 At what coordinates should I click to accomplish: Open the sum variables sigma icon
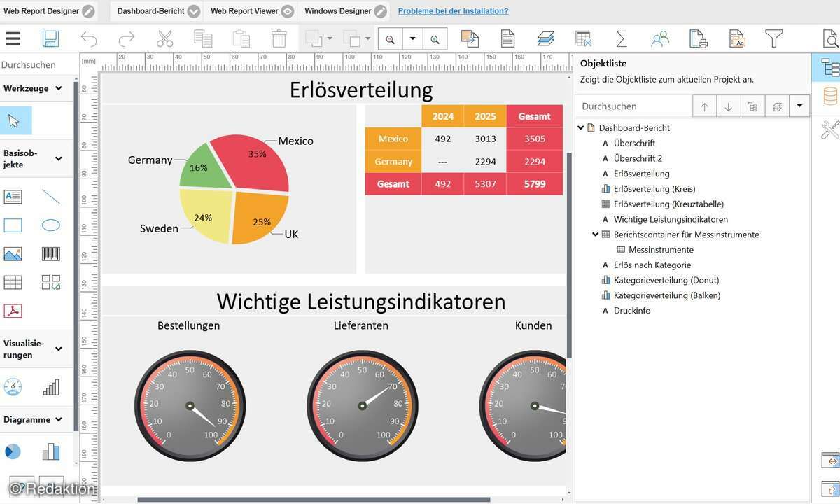pyautogui.click(x=621, y=38)
